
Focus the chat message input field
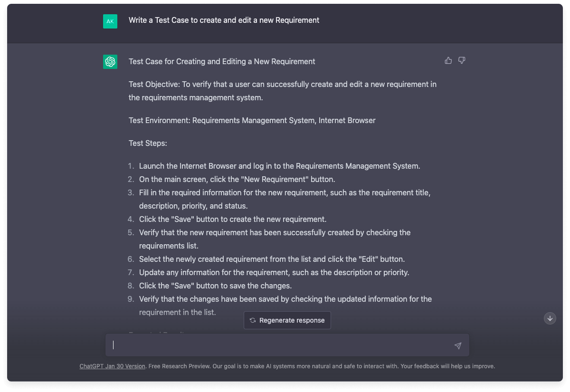[x=280, y=345]
